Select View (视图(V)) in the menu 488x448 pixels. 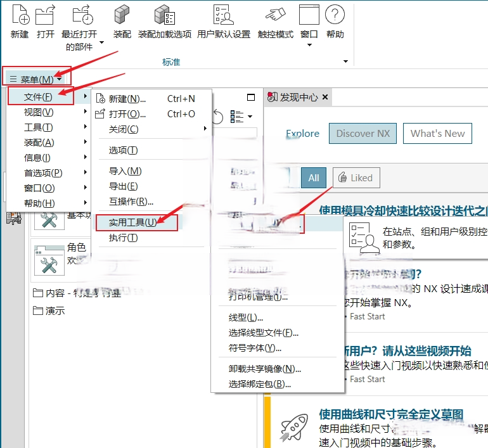(48, 112)
